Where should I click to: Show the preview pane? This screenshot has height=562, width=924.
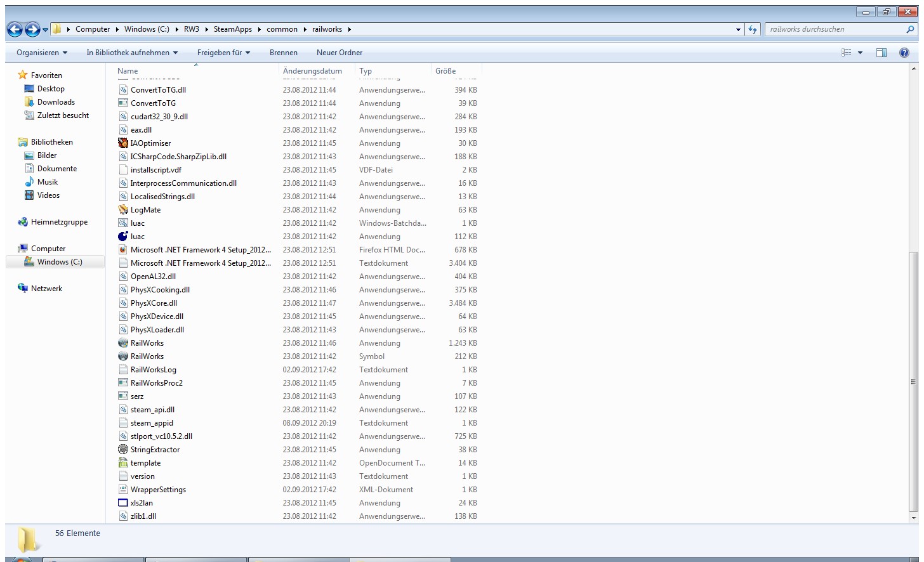tap(881, 53)
